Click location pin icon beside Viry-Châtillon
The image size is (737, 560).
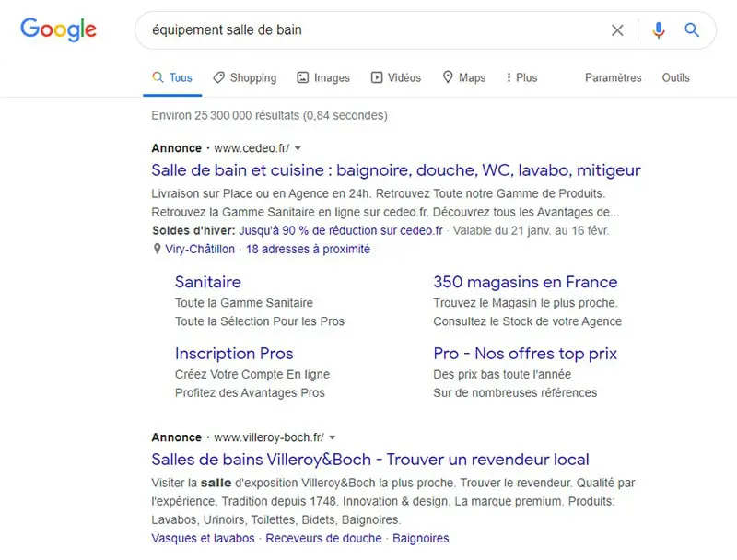click(x=157, y=249)
